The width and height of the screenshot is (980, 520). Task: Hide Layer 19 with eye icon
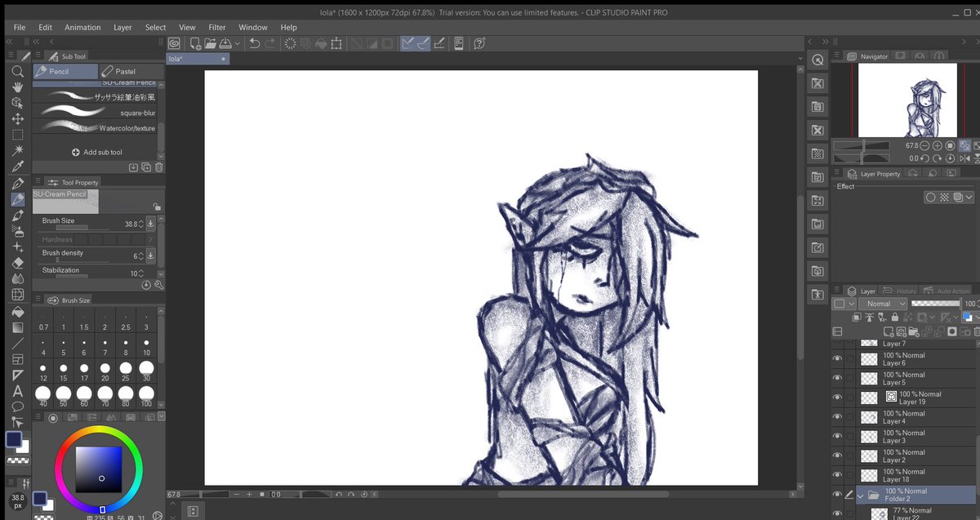(x=837, y=398)
